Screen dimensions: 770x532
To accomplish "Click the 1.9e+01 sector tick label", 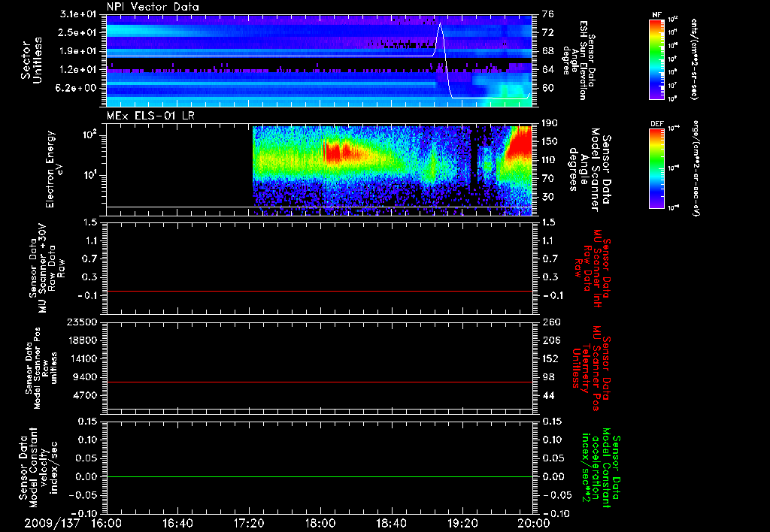I will pyautogui.click(x=78, y=51).
